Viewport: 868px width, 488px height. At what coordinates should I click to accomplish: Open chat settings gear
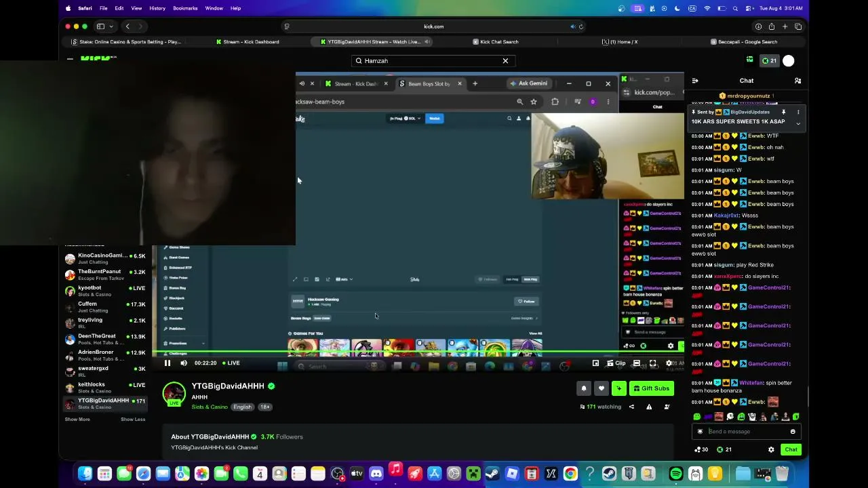tap(771, 449)
